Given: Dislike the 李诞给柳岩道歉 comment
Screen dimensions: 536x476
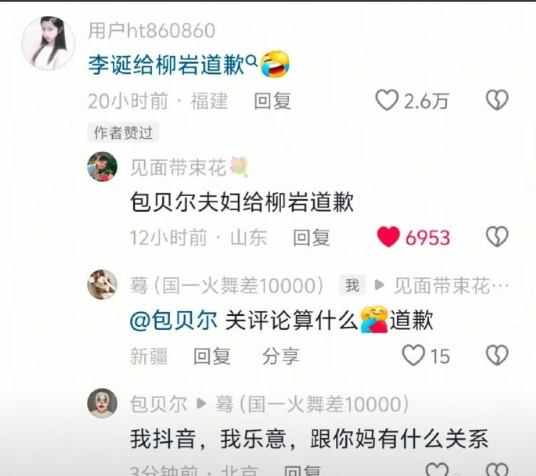Looking at the screenshot, I should click(x=497, y=100).
